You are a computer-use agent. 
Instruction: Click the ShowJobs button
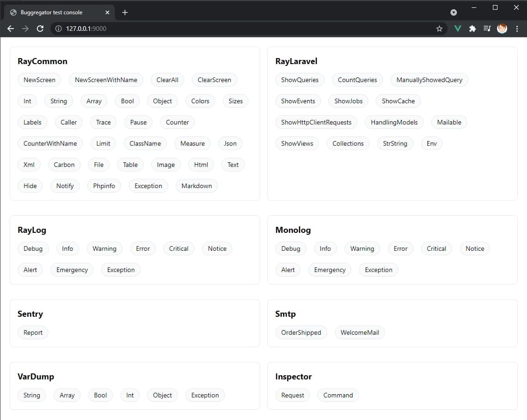click(348, 101)
